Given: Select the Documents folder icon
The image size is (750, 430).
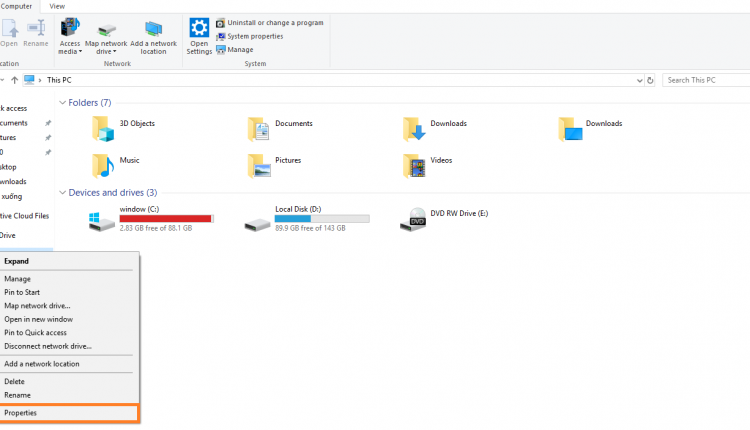Looking at the screenshot, I should tap(258, 129).
